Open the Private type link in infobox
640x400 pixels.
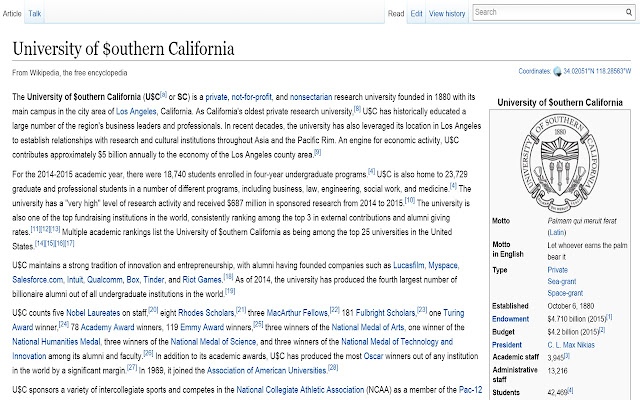(x=558, y=270)
